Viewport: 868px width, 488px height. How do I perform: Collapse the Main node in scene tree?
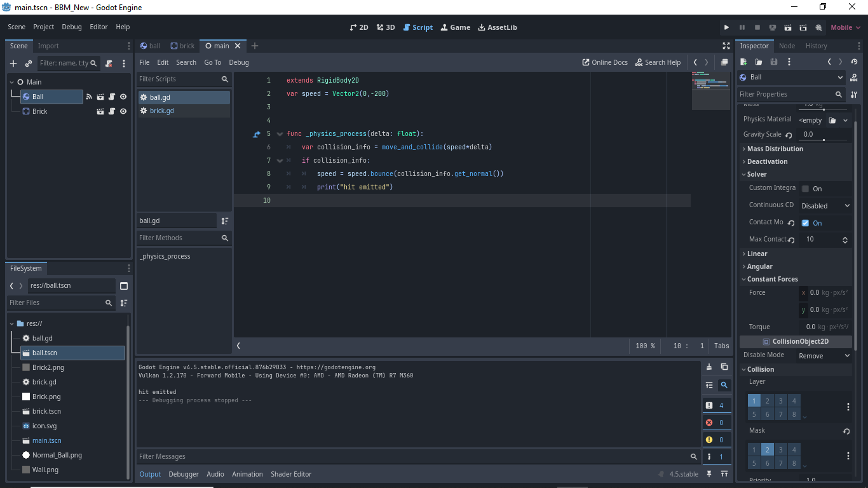[12, 82]
